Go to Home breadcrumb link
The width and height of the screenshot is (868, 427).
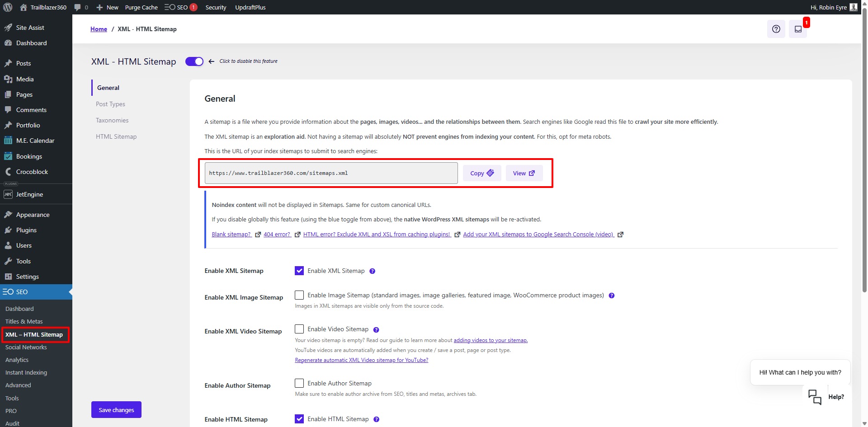tap(99, 29)
